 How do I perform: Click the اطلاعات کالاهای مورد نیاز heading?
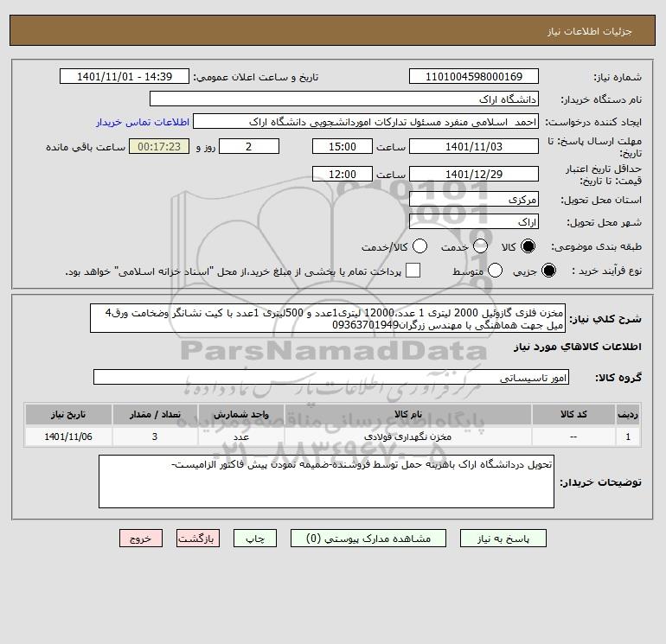(x=578, y=347)
